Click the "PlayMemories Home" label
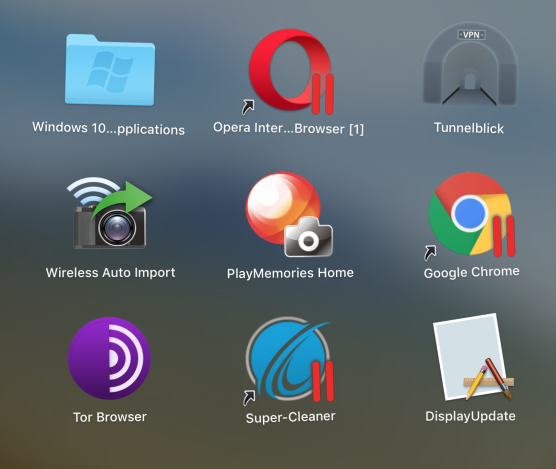 tap(290, 273)
